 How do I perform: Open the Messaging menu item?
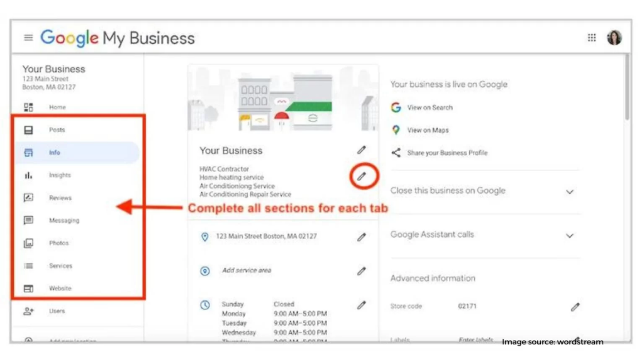click(64, 221)
